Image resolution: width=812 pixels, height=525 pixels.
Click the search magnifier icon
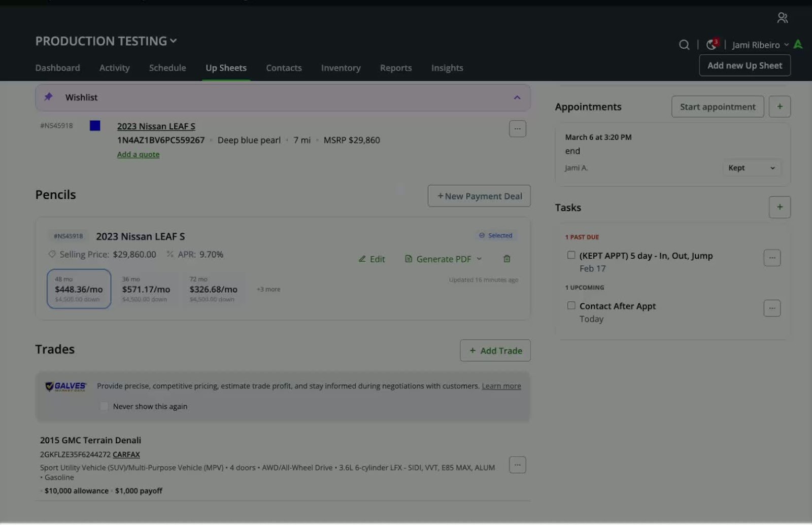click(x=684, y=45)
